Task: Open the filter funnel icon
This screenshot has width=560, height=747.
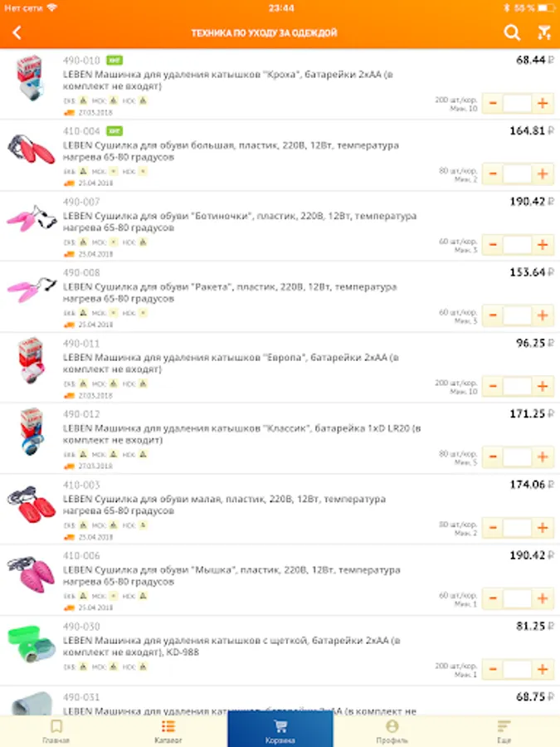Action: click(x=544, y=33)
